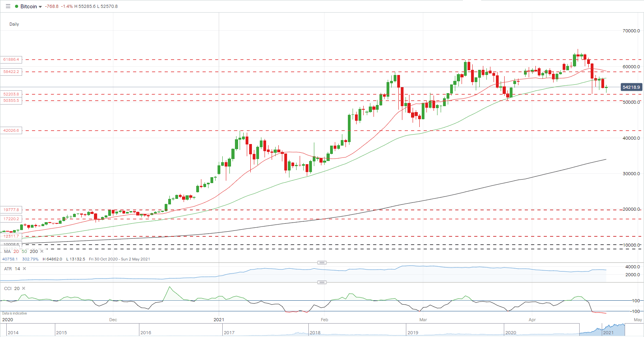644x337 pixels.
Task: Remove the MA indicator with its X
Action: click(x=42, y=251)
